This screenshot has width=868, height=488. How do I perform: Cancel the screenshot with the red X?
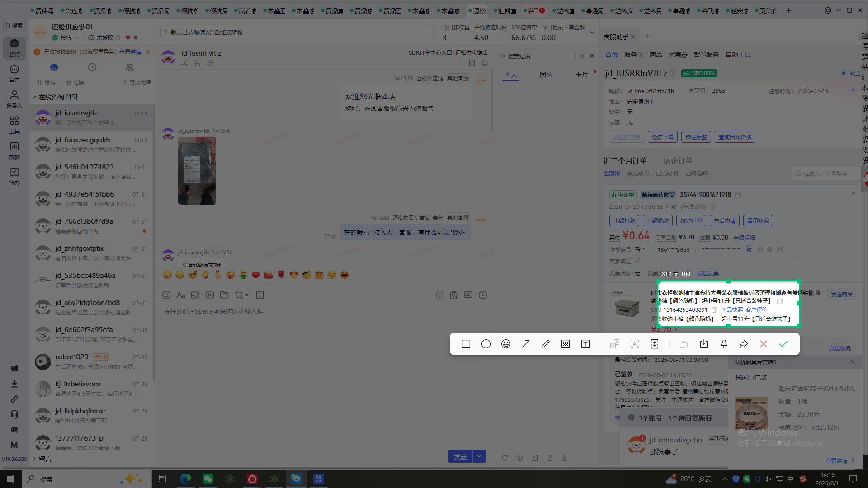(x=764, y=344)
